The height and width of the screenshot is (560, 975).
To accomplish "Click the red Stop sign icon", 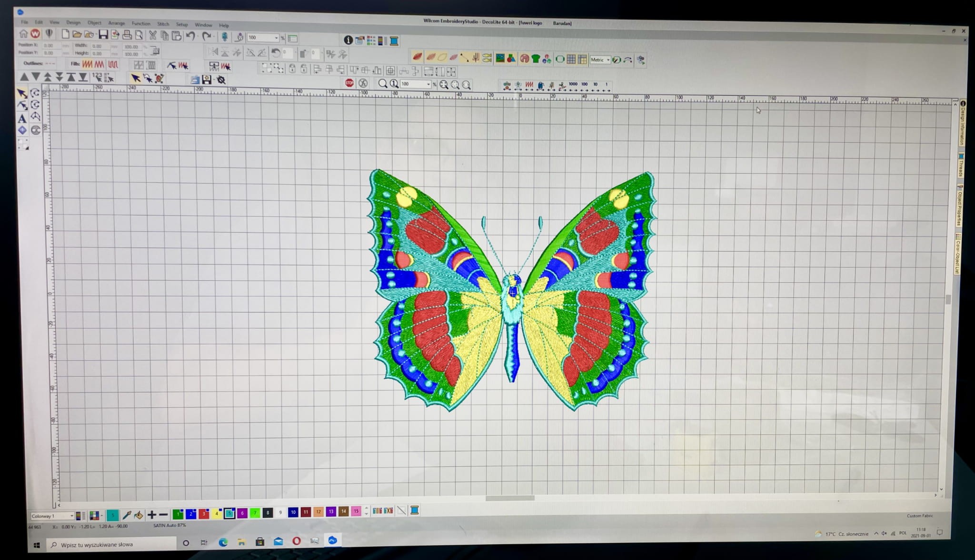I will click(x=349, y=83).
